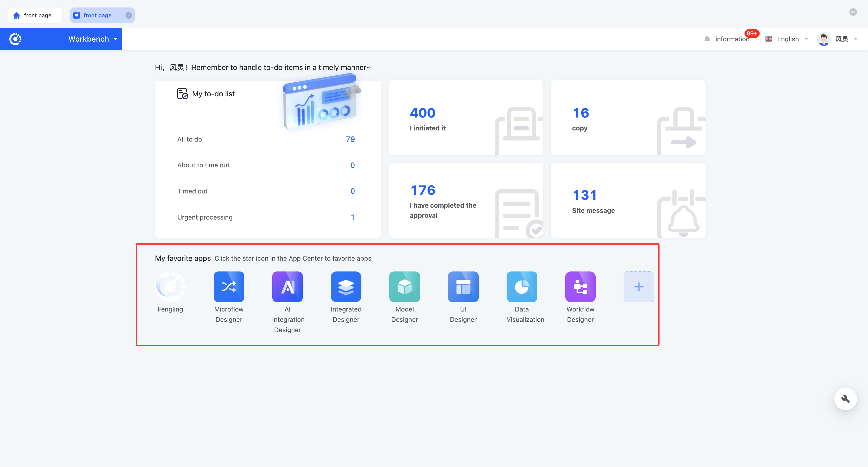Launch Model Designer app
The height and width of the screenshot is (467, 868).
404,286
